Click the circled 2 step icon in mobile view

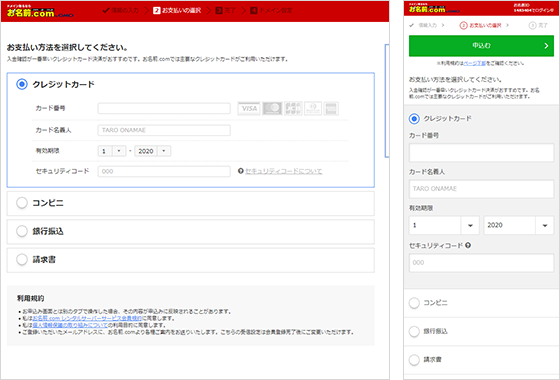(x=463, y=25)
